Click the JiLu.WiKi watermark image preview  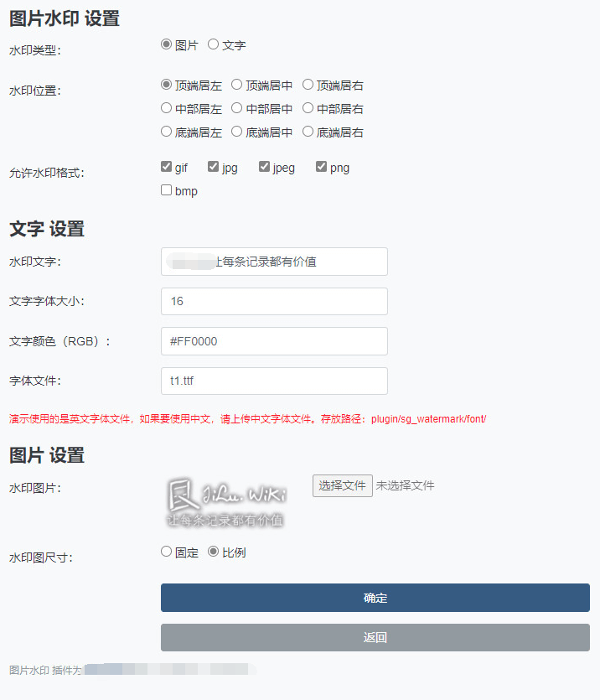pos(227,502)
